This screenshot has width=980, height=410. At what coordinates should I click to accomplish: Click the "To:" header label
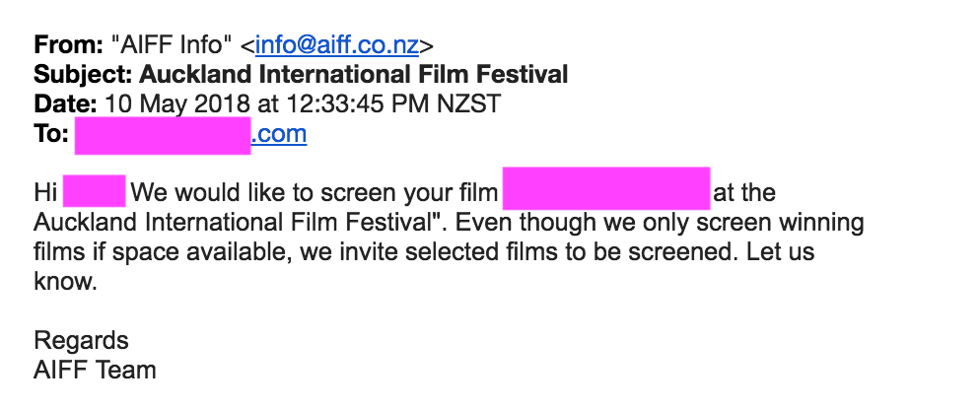(x=51, y=134)
